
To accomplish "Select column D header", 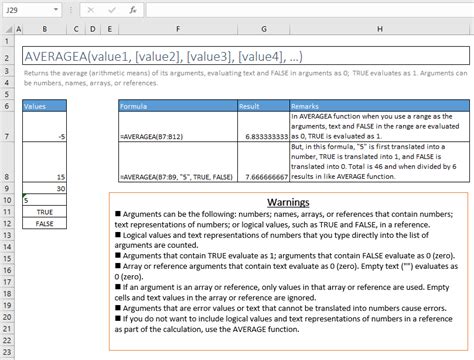I will pos(93,29).
